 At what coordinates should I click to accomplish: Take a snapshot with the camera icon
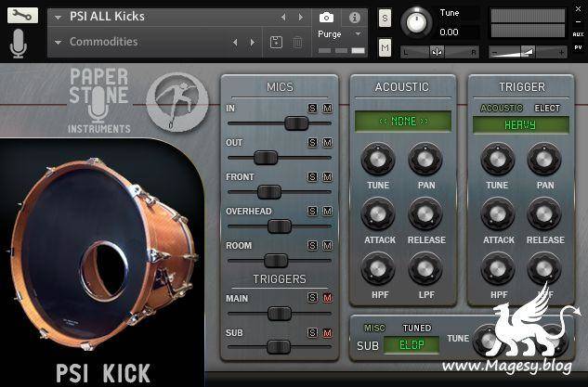326,18
